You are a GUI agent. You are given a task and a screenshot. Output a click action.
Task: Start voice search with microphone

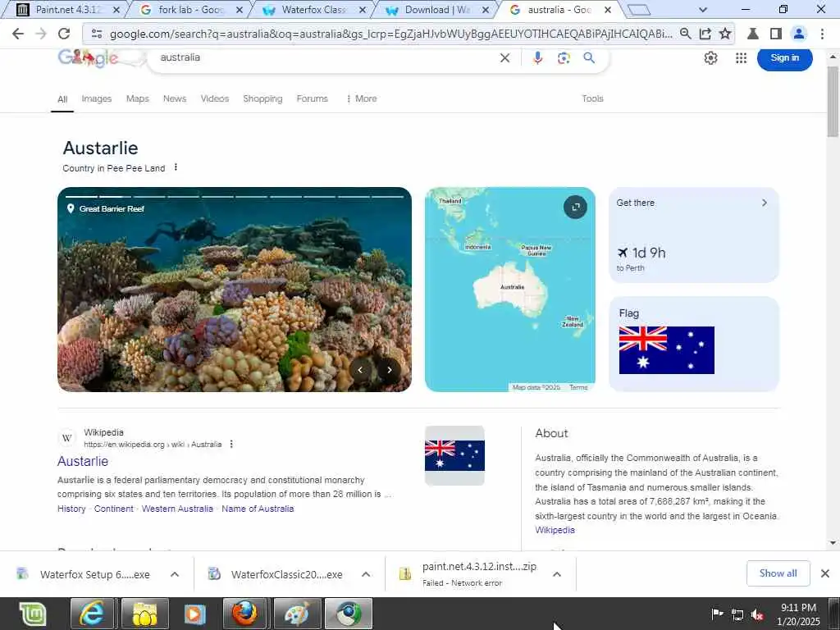(x=537, y=58)
